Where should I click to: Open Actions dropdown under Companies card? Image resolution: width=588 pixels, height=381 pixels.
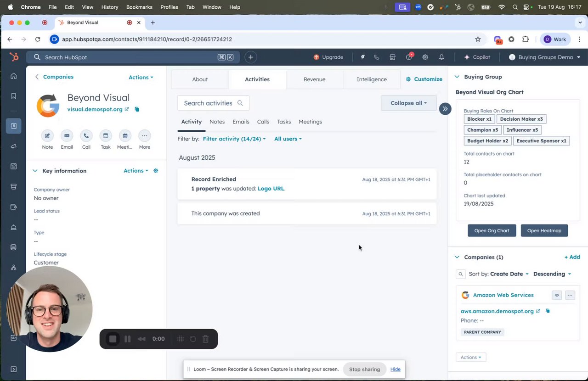click(x=471, y=357)
